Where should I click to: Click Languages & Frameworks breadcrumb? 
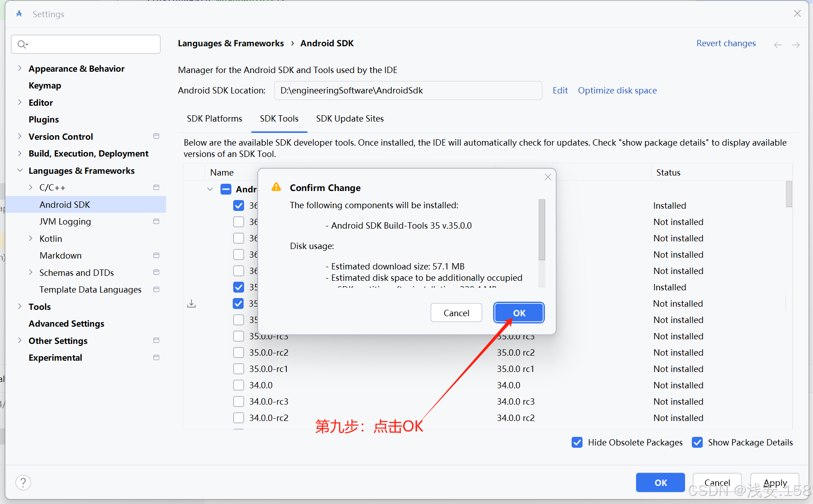click(x=230, y=43)
